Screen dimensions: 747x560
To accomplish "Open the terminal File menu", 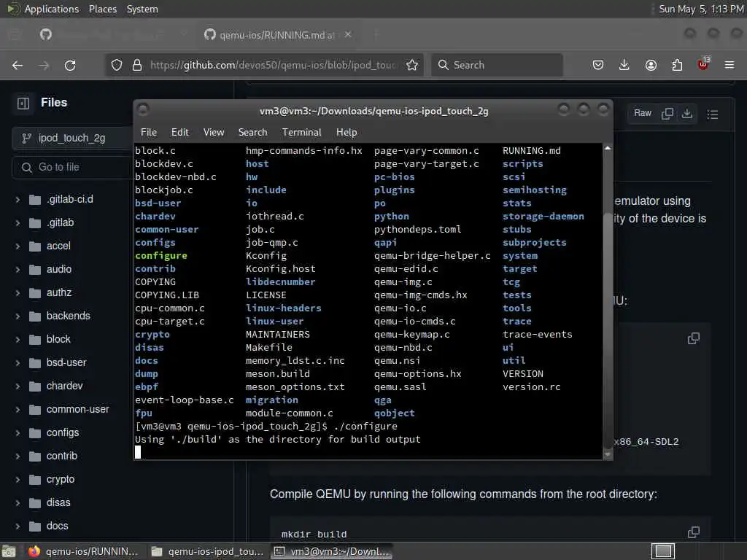I will [149, 133].
